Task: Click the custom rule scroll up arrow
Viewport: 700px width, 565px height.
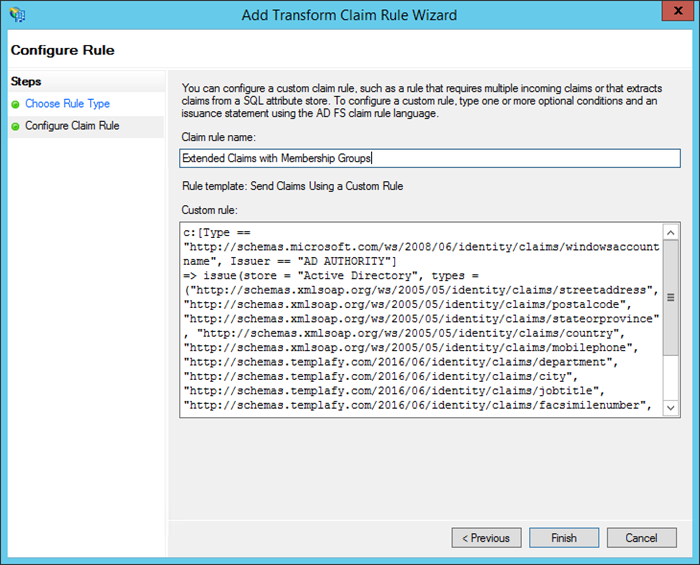Action: [671, 233]
